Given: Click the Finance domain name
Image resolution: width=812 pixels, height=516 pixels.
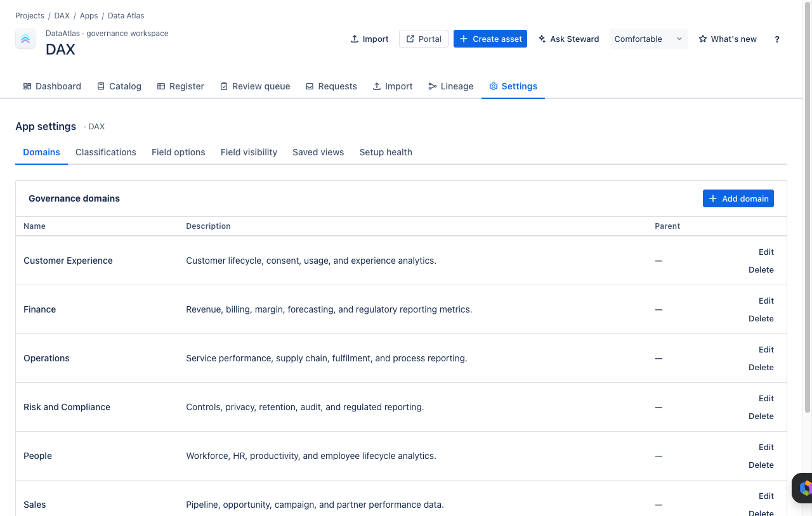Looking at the screenshot, I should click(x=39, y=309).
